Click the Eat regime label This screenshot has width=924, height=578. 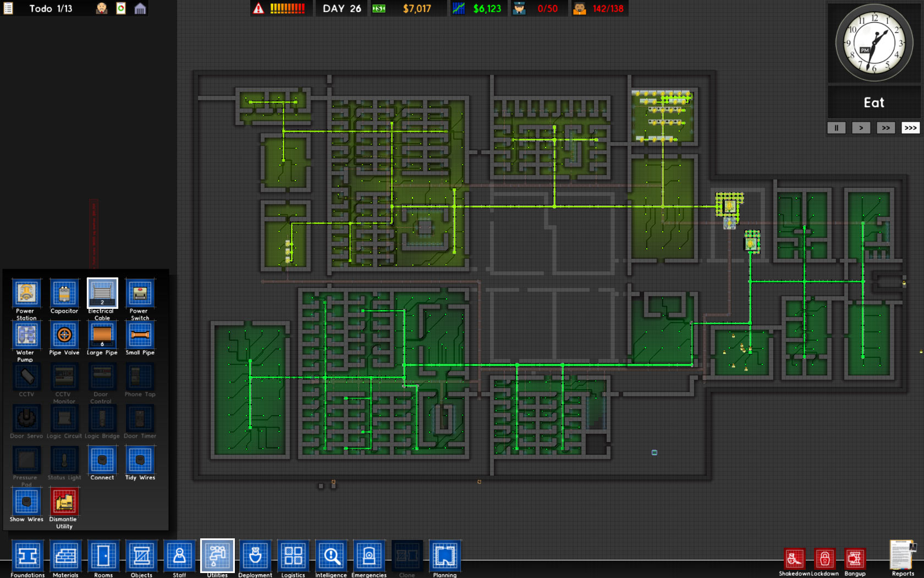[x=874, y=102]
